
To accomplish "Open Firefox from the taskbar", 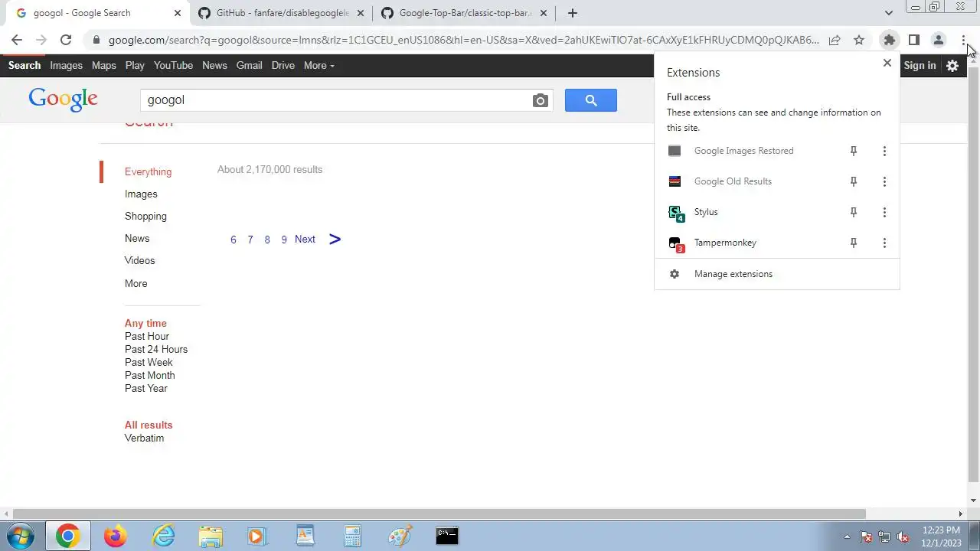I will coord(116,536).
